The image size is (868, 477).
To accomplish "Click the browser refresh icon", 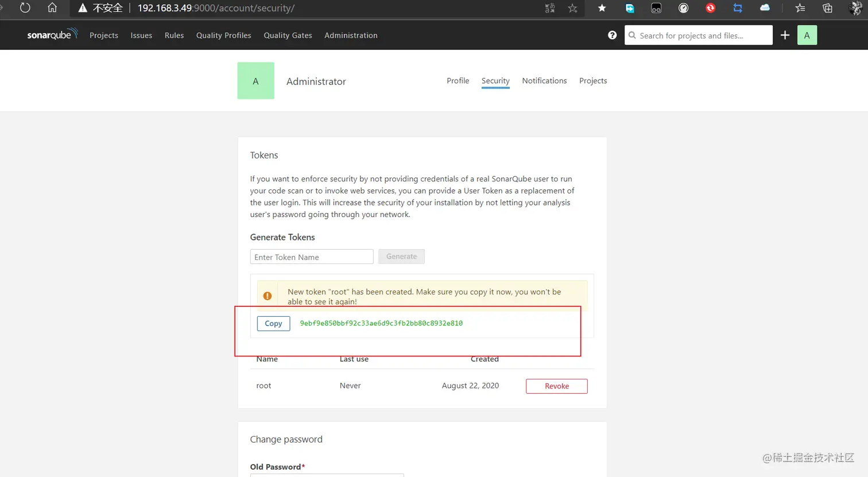I will [x=25, y=8].
